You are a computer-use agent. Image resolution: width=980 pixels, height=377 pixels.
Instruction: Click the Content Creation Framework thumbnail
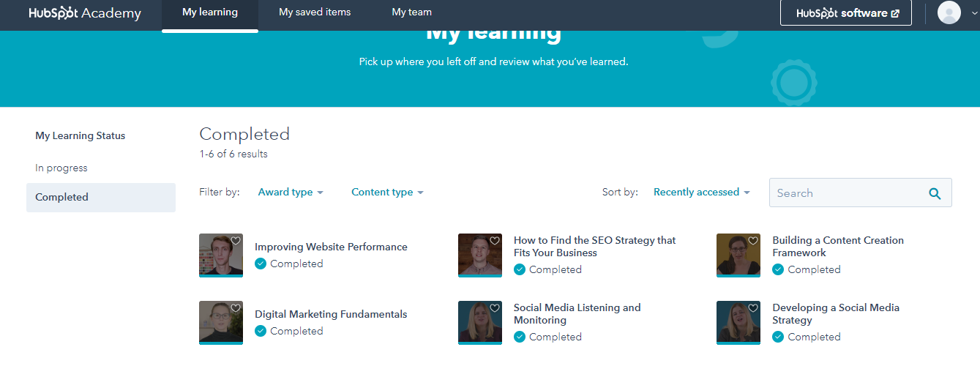738,255
